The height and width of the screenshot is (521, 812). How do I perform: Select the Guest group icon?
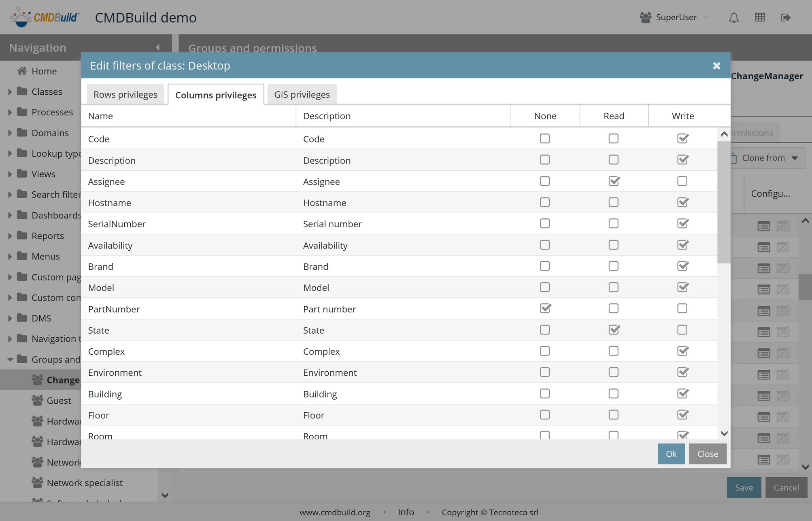click(37, 400)
